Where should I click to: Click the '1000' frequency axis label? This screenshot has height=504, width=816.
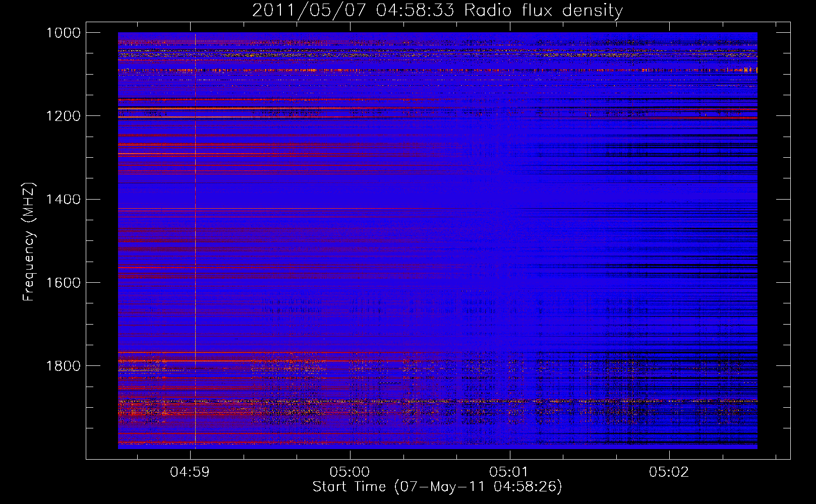64,33
